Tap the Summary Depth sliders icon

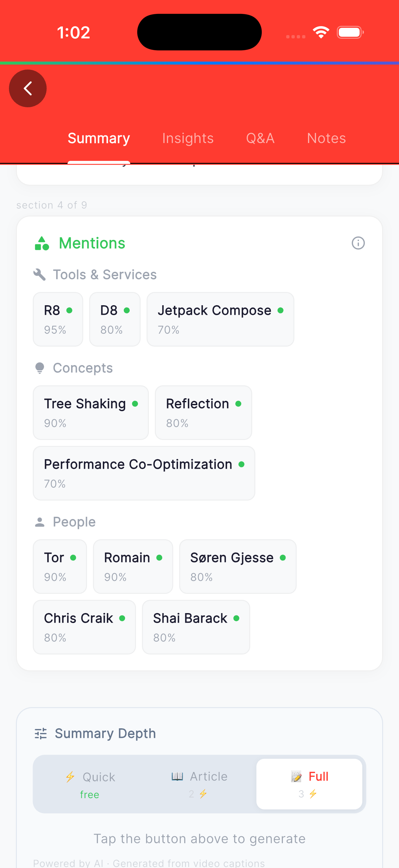click(41, 734)
